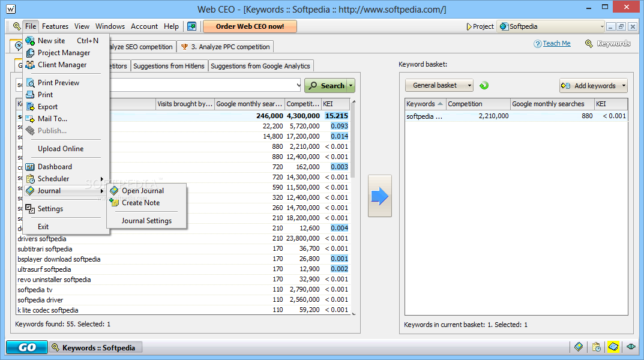644x360 pixels.
Task: Select the revo uninstaller softpedia row
Action: [x=183, y=280]
